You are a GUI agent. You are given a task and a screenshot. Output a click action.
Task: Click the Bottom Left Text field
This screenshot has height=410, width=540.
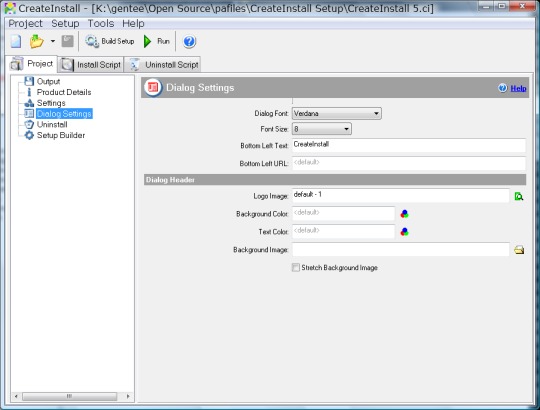409,145
